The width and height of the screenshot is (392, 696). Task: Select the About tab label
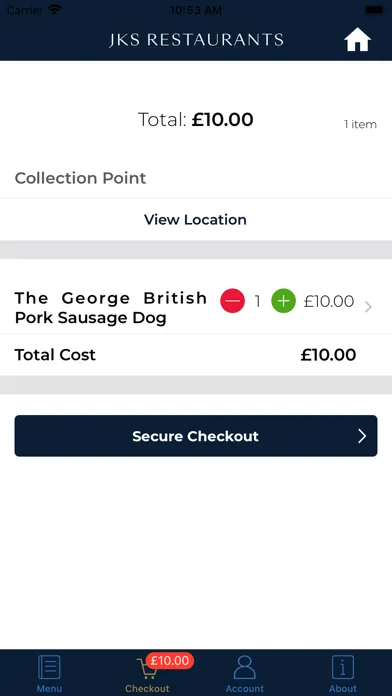click(x=343, y=689)
